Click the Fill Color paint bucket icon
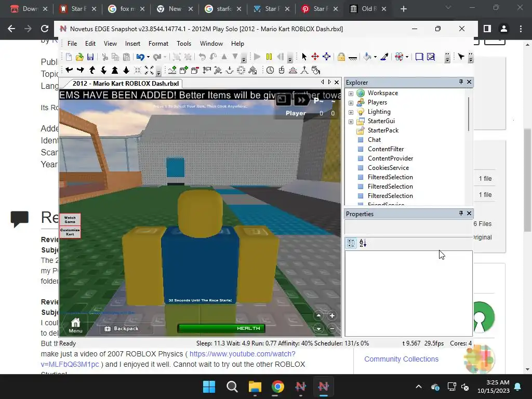The height and width of the screenshot is (399, 532). pyautogui.click(x=367, y=57)
